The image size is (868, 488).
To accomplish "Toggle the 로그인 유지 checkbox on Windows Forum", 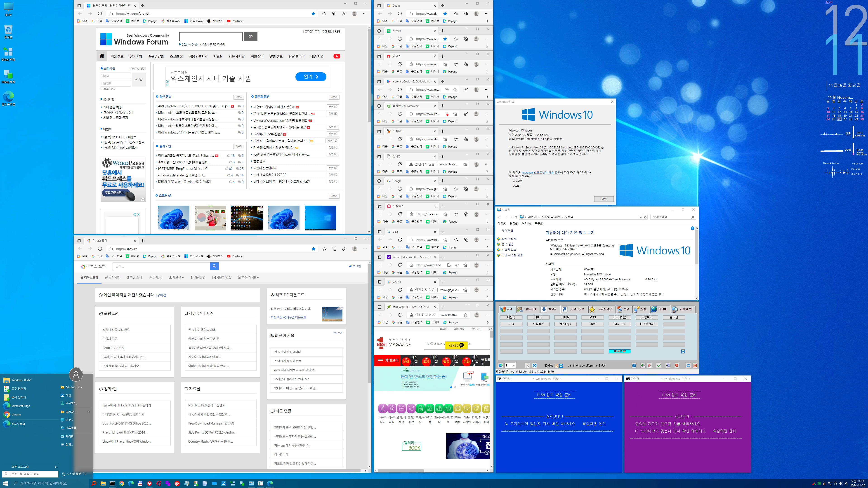I will 102,89.
